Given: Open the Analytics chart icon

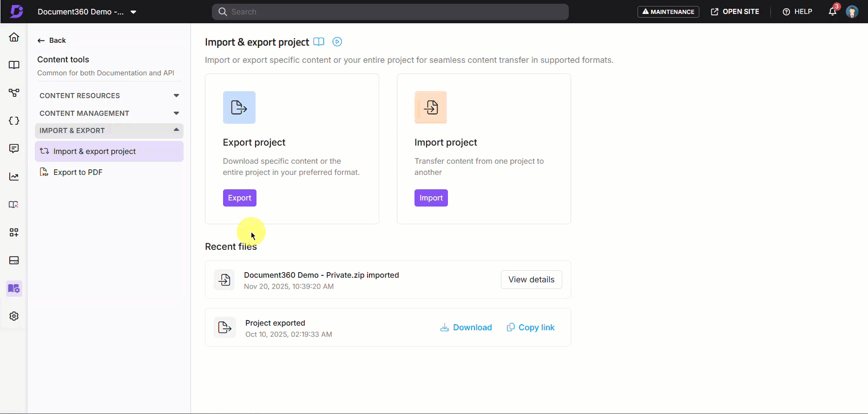Looking at the screenshot, I should pos(14,177).
